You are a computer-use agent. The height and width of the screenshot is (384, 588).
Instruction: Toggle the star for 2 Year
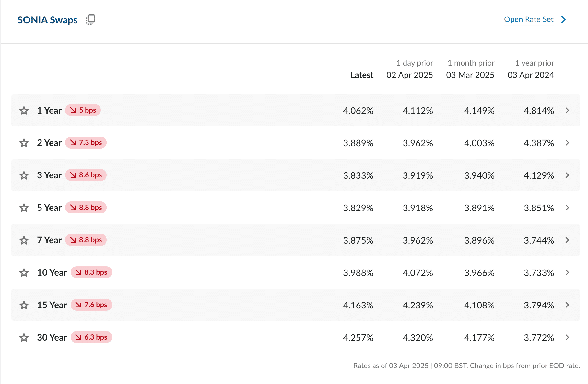pyautogui.click(x=24, y=143)
